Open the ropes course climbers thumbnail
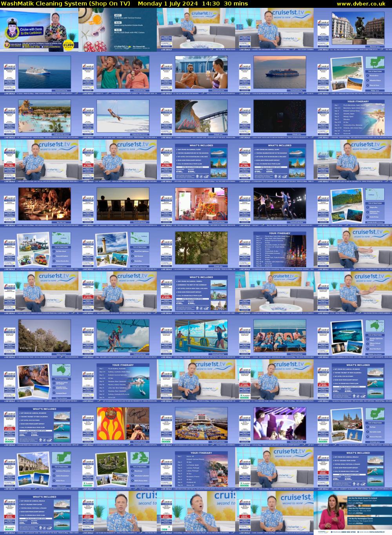Screen dimensions: 392x535 (x=118, y=337)
